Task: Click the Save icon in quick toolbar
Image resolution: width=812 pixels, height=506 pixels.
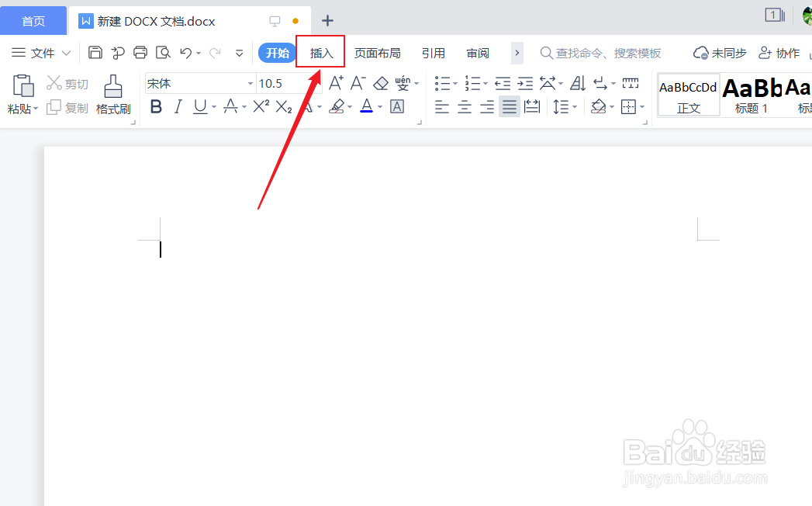Action: click(x=95, y=52)
